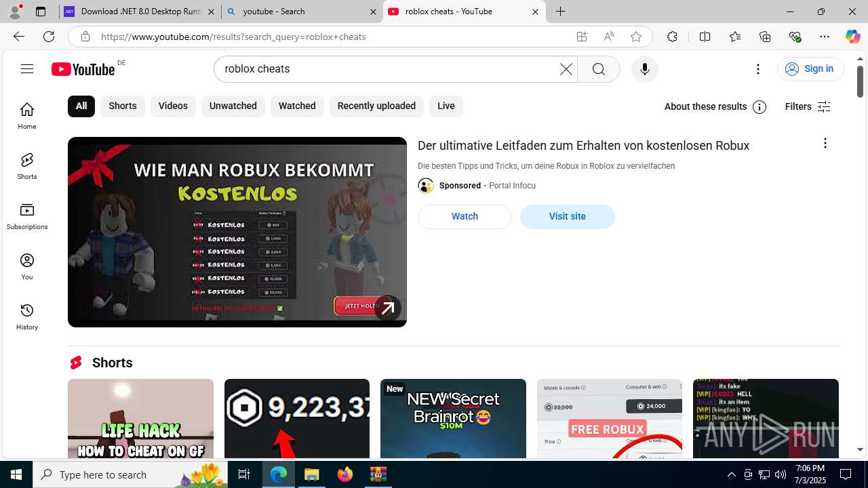Open the Wie man Robux bekommt ad thumbnail

coord(237,232)
